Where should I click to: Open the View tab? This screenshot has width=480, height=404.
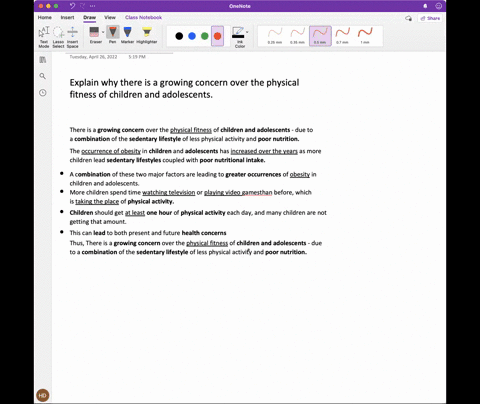pos(110,17)
